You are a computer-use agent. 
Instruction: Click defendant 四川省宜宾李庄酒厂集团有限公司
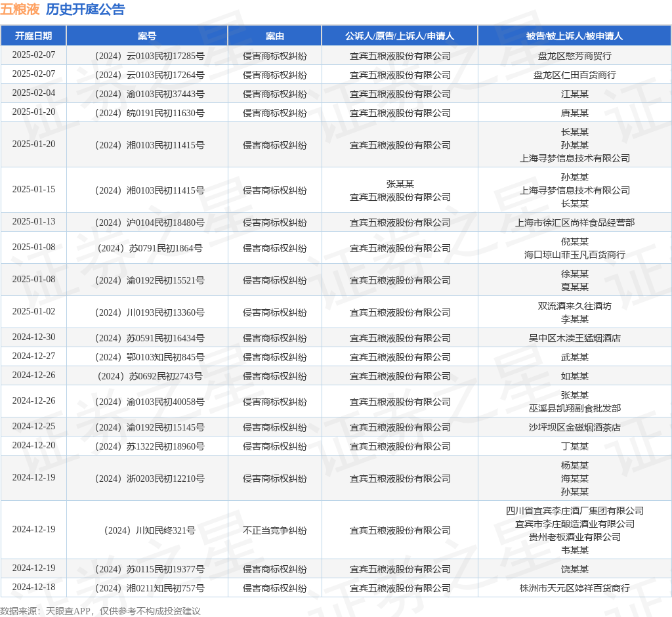coord(575,511)
